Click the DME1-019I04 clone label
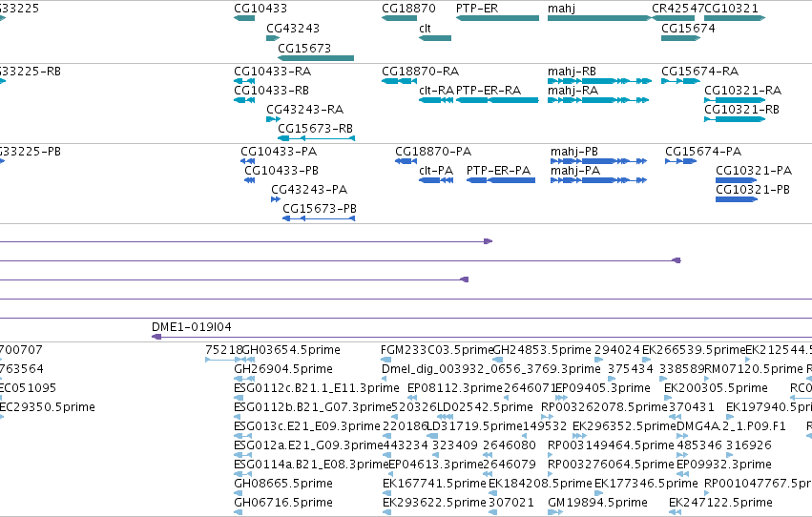Viewport: 812px width, 517px height. tap(192, 327)
